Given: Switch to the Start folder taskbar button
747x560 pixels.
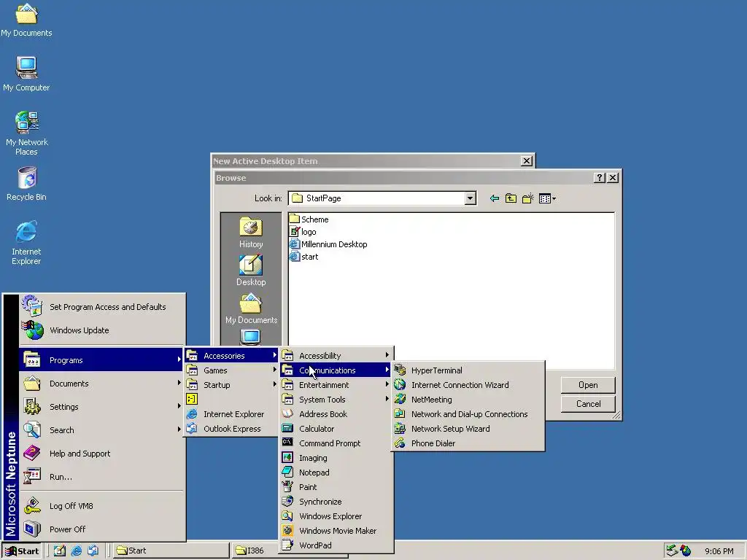Looking at the screenshot, I should pyautogui.click(x=171, y=551).
